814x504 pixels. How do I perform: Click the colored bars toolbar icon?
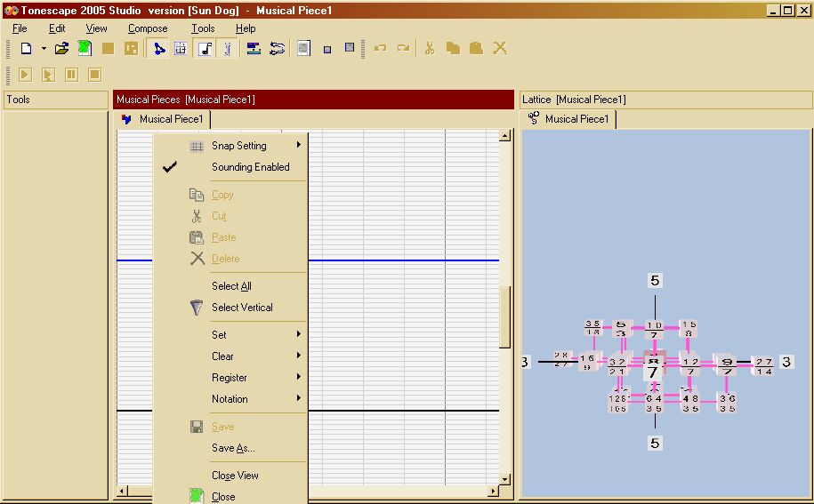point(254,49)
